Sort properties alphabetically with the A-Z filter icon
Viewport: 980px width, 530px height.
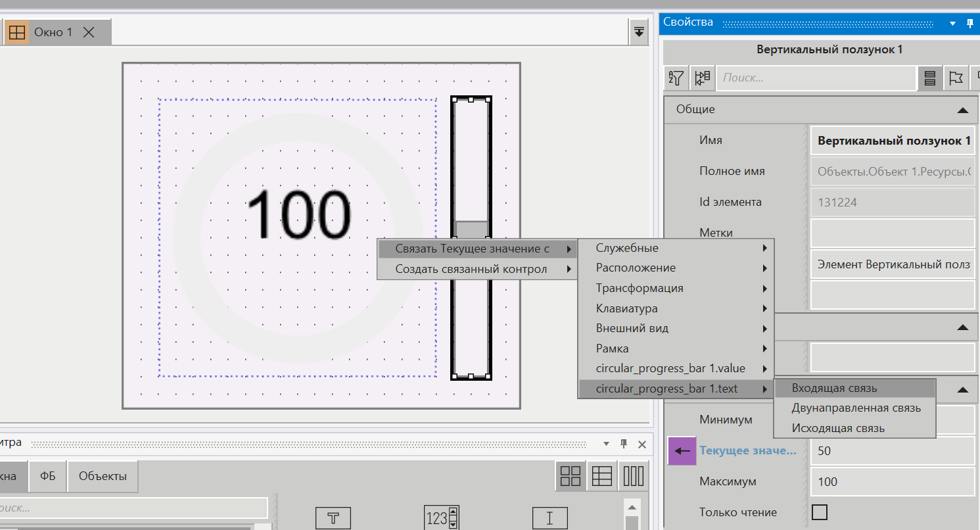[675, 78]
